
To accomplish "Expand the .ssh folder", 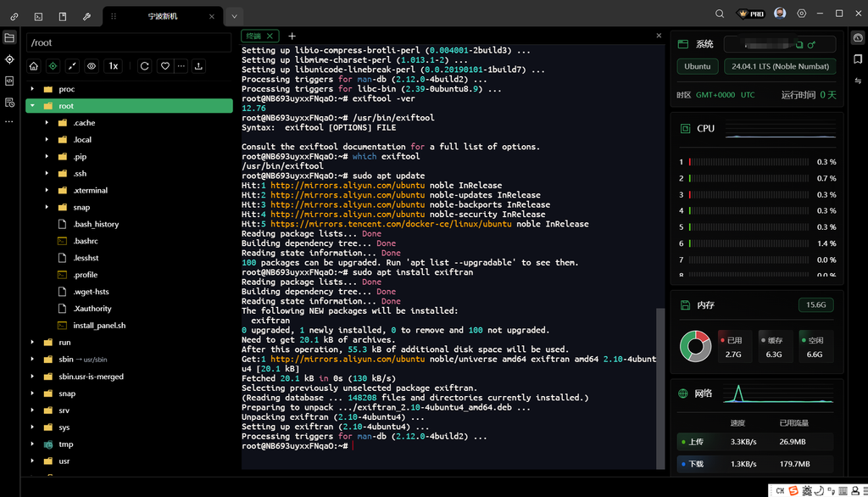I will click(x=47, y=173).
